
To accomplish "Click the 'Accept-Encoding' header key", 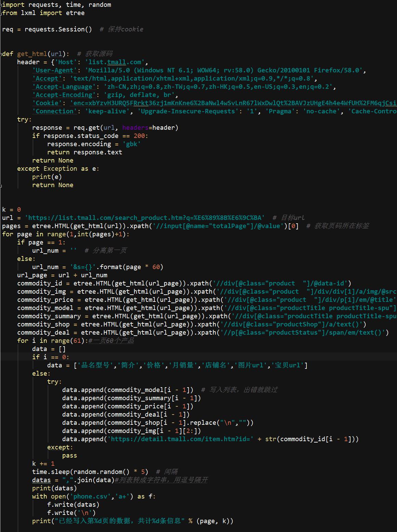I will tap(64, 95).
